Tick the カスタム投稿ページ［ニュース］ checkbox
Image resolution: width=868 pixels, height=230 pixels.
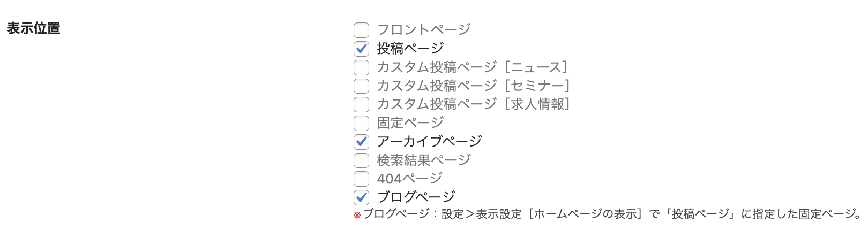click(362, 67)
